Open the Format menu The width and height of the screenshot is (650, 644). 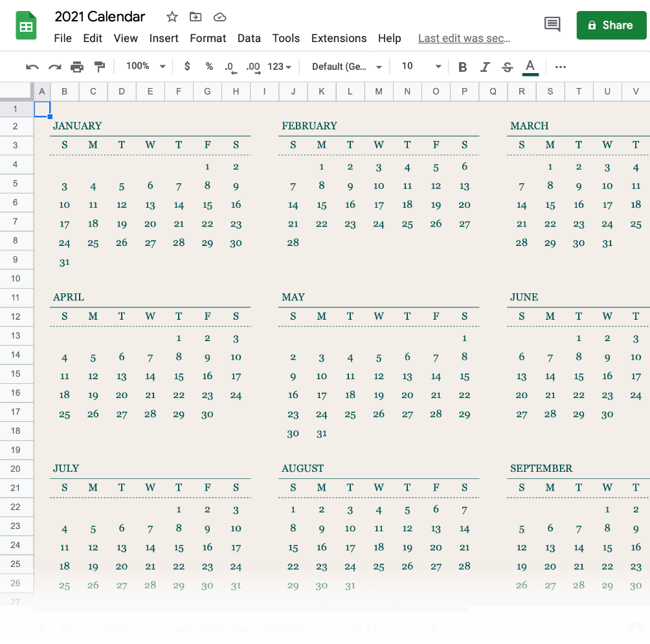click(208, 38)
